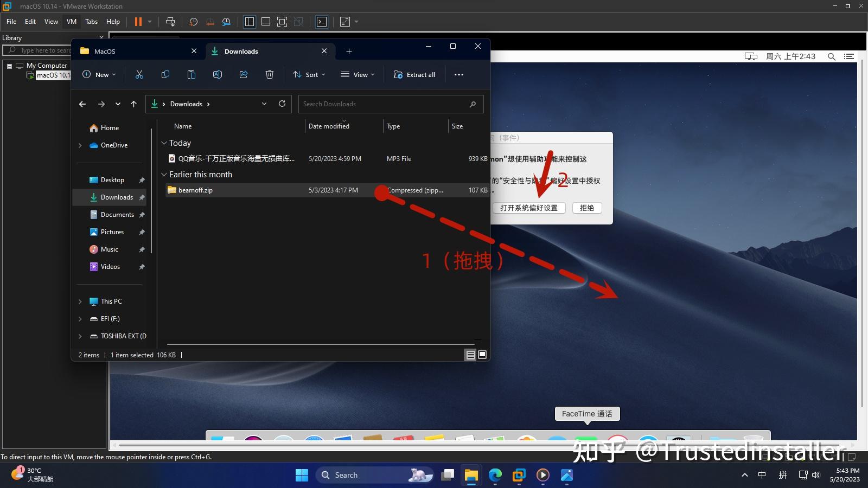Take a snapshot of the virtual machine
The height and width of the screenshot is (488, 868).
194,22
